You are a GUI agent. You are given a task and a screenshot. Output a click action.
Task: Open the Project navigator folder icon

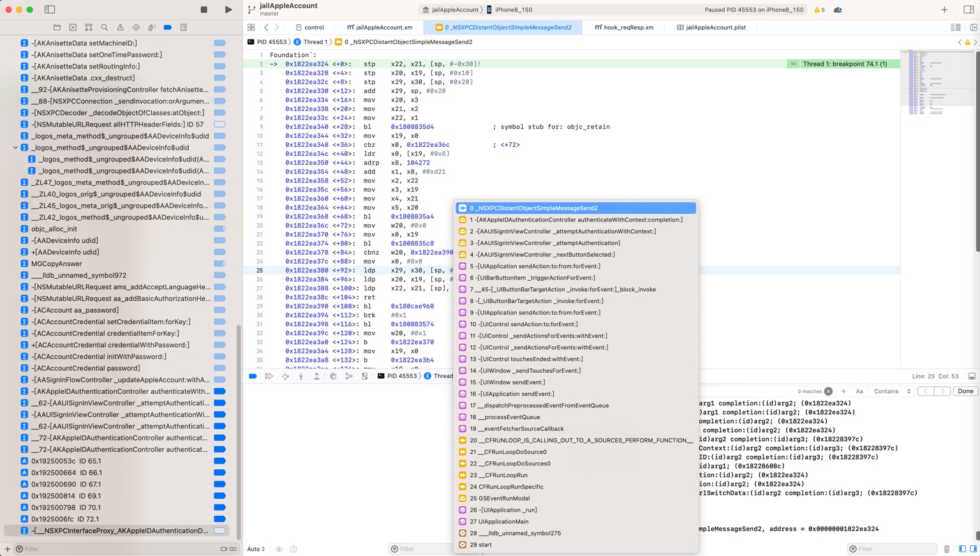coord(57,27)
